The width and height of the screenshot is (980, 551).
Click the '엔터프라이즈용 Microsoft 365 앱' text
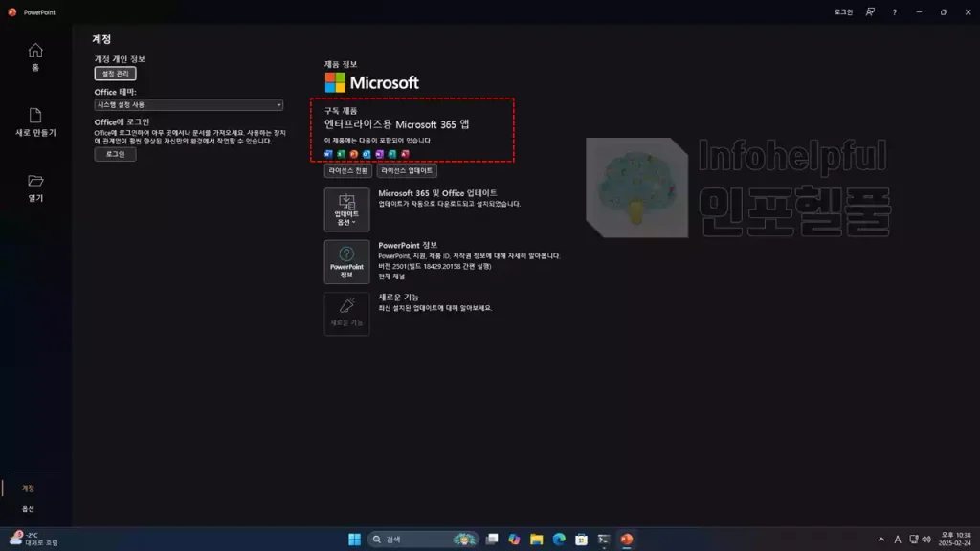(x=397, y=124)
